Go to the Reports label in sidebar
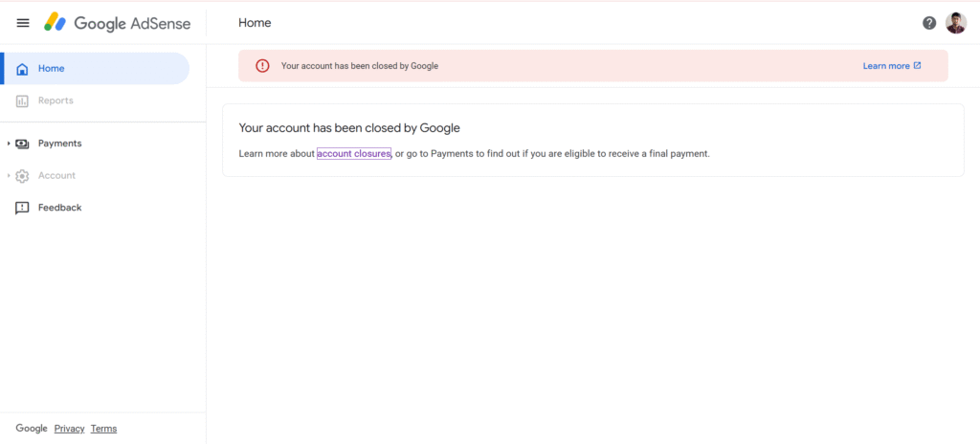This screenshot has width=980, height=444. 56,100
